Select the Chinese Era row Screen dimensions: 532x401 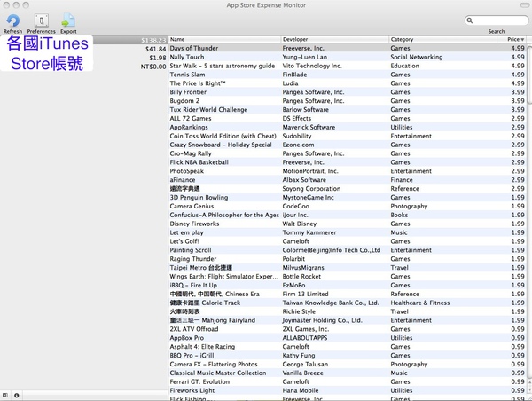pos(347,294)
